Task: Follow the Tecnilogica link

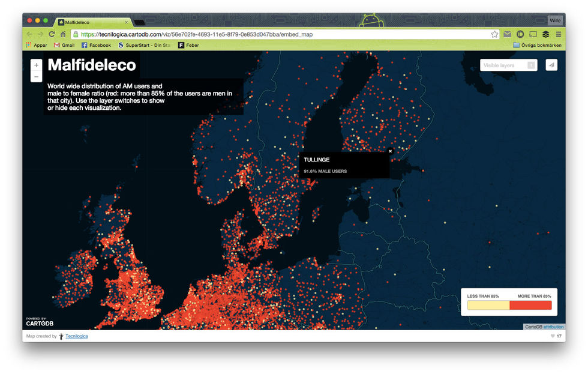Action: 77,336
